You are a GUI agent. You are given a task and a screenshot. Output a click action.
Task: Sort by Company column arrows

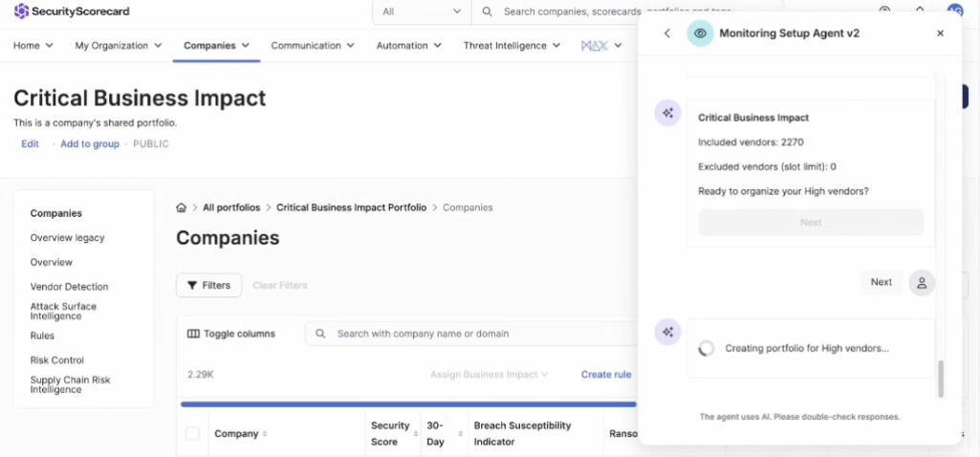pos(265,434)
